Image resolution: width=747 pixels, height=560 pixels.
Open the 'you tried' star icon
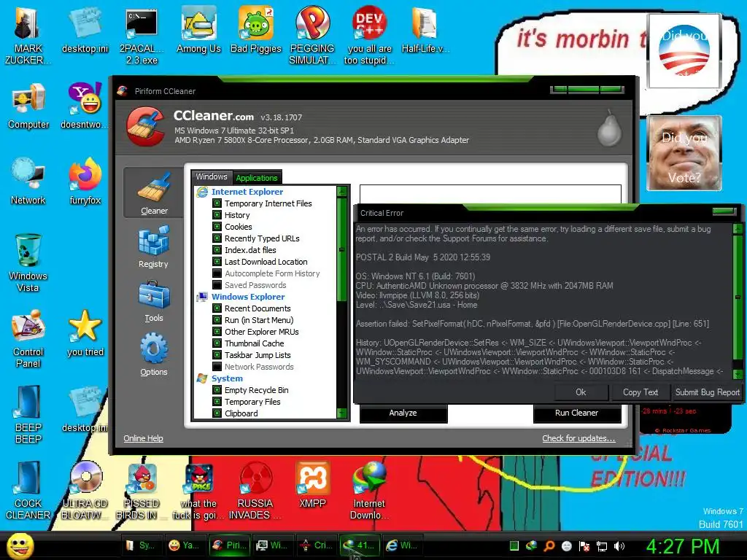[85, 332]
